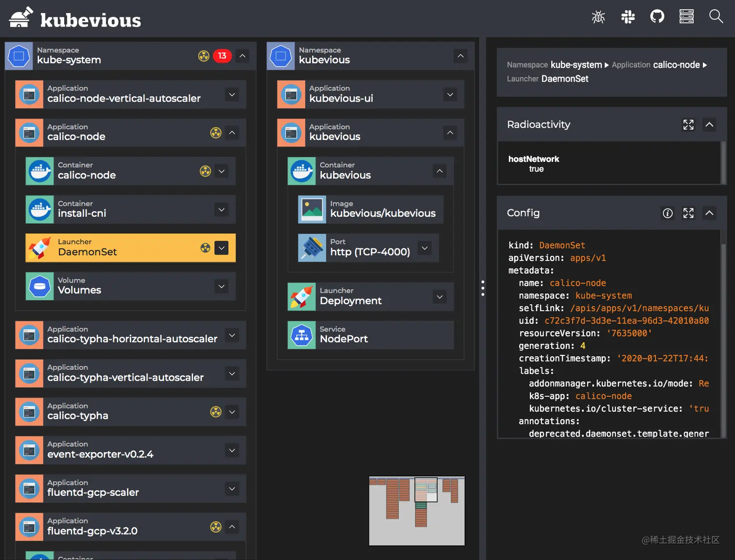Expand the calico-node-vertical-autoscaler application
The width and height of the screenshot is (735, 560).
coord(232,94)
